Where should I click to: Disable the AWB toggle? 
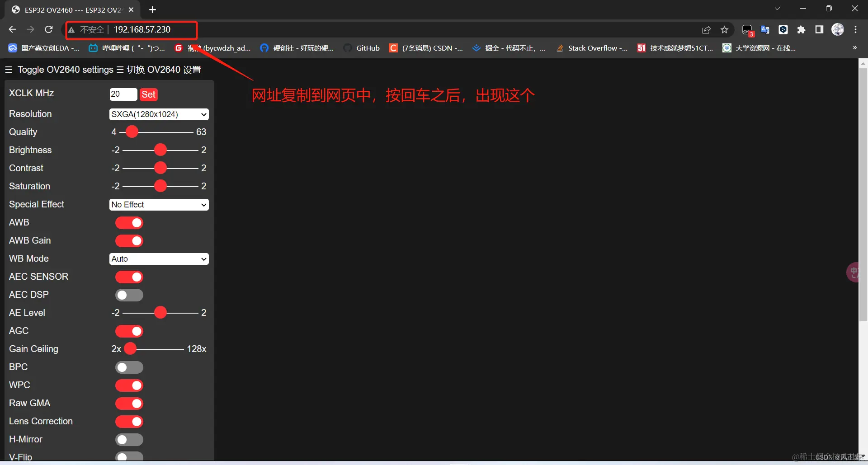click(x=129, y=223)
